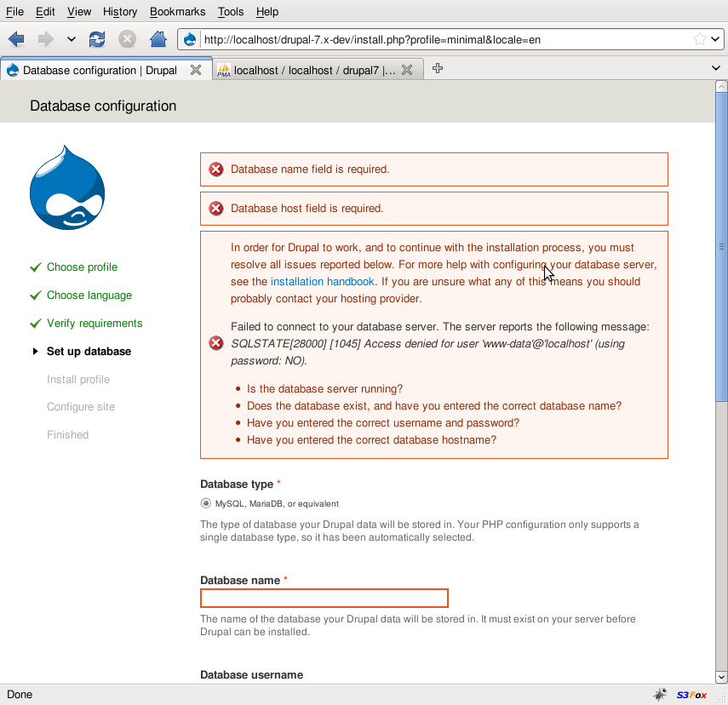Select the MySQL, MariaDB, or equivalent radio
The height and width of the screenshot is (705, 728).
(205, 503)
